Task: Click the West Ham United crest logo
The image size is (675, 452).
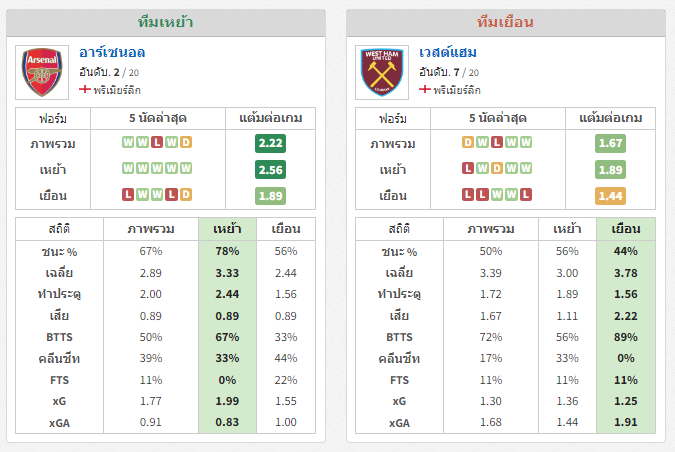Action: [x=382, y=72]
